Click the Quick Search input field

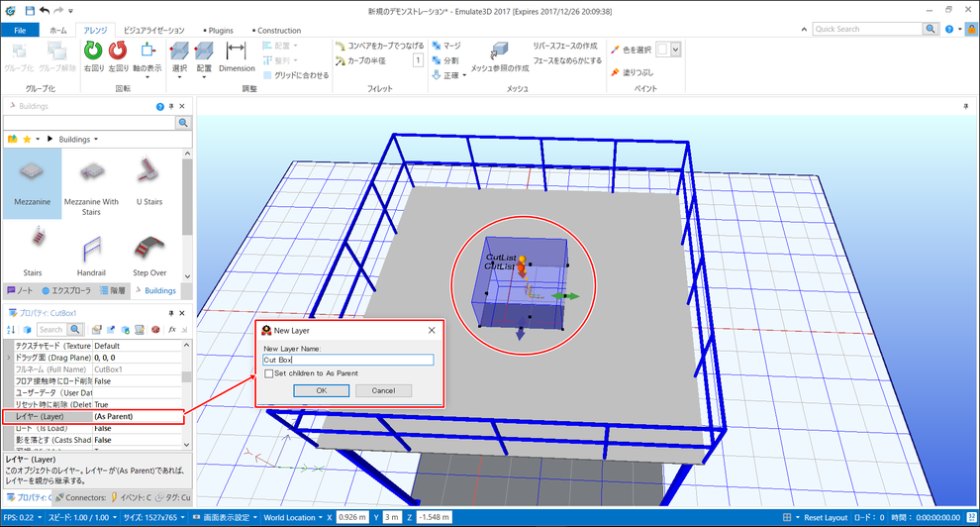click(x=868, y=29)
